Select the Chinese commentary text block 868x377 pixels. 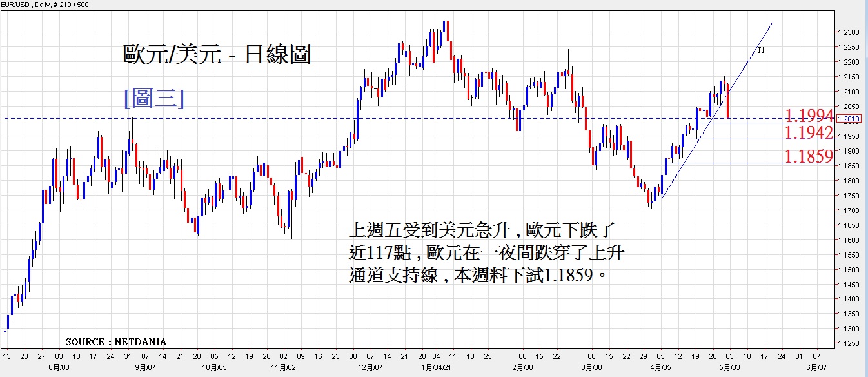(485, 253)
